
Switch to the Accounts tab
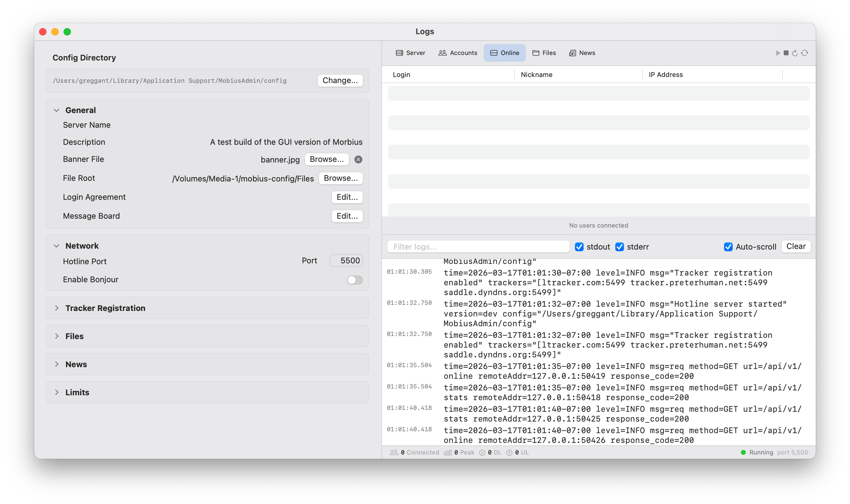click(458, 53)
